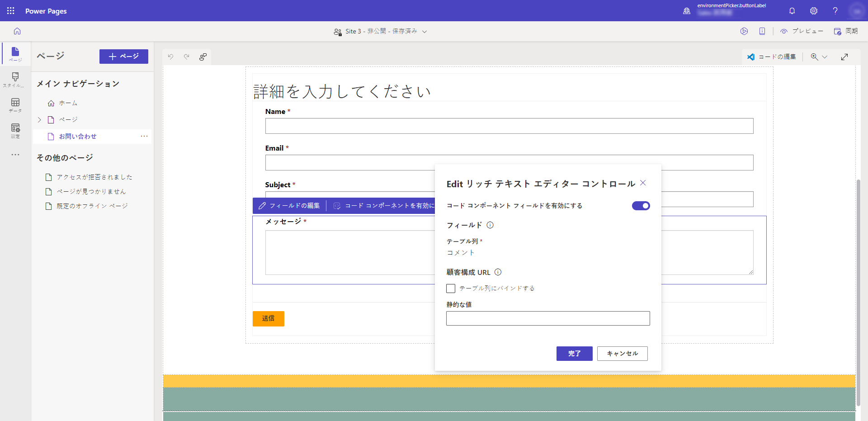Click the 静的な値 input field

pyautogui.click(x=548, y=318)
